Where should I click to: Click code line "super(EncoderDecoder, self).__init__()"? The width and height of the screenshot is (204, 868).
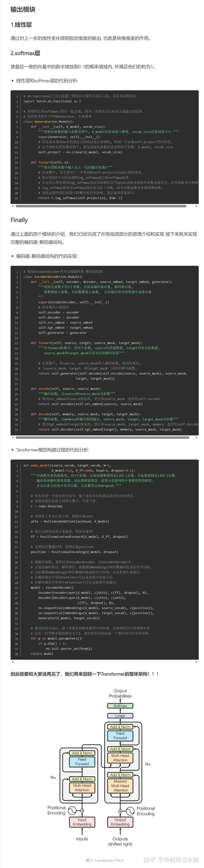click(x=74, y=302)
